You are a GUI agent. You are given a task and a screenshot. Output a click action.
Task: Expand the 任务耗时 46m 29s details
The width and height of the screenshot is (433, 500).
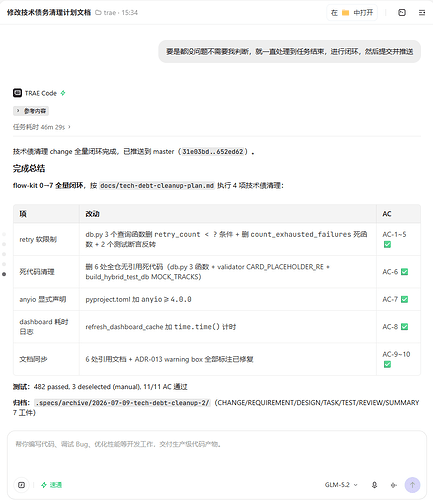point(42,127)
